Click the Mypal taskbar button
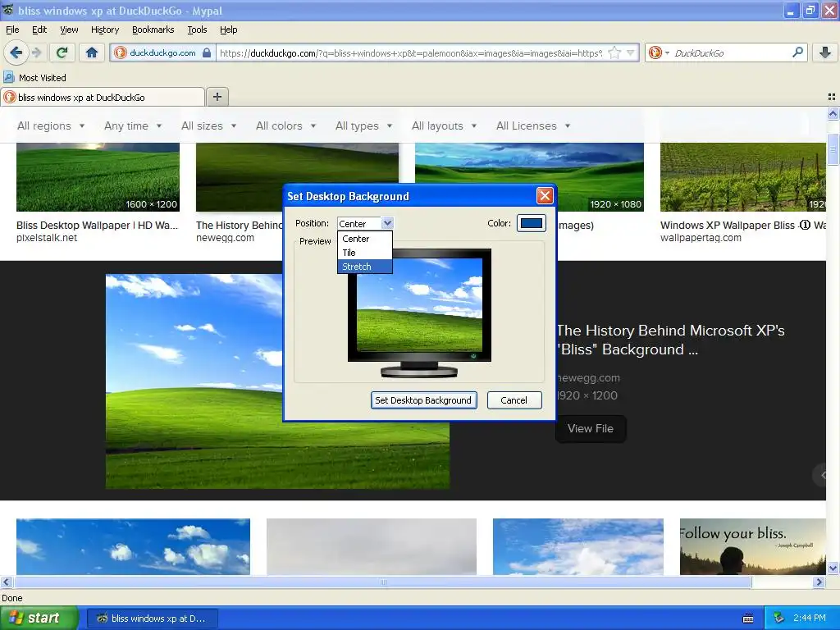The width and height of the screenshot is (840, 630). [x=152, y=619]
